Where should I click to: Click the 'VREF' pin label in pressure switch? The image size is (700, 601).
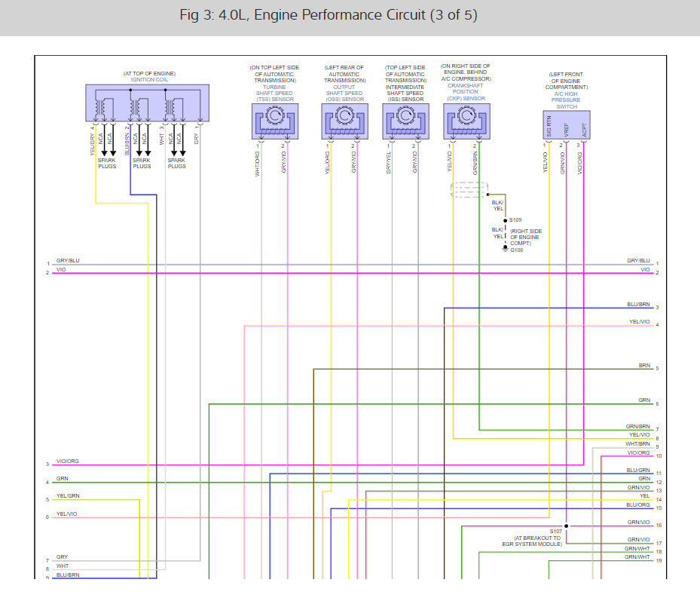click(566, 130)
